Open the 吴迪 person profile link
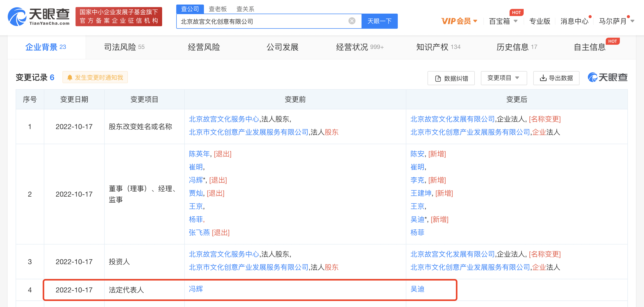 418,289
